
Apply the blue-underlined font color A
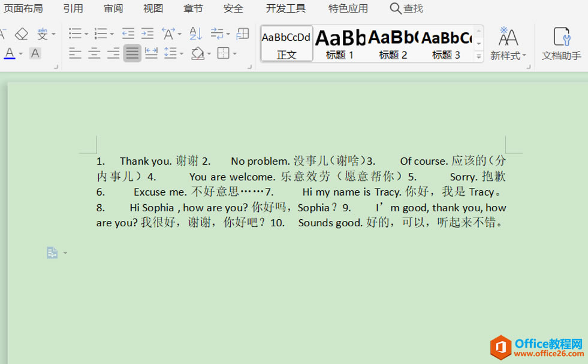coord(10,53)
